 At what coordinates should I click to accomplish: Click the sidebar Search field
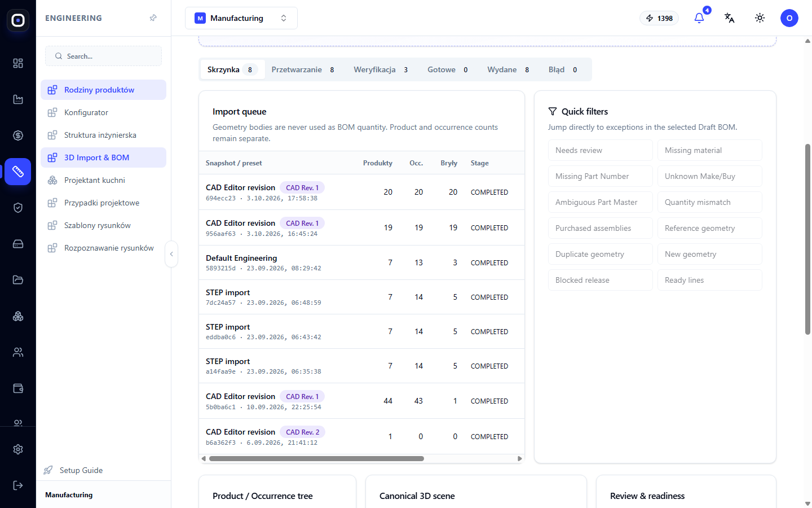click(103, 56)
